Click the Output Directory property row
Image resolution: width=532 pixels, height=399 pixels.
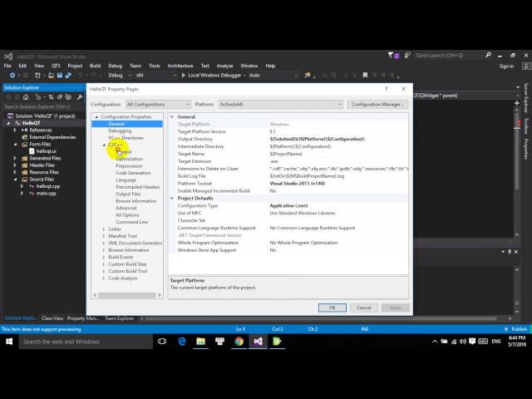pos(288,139)
